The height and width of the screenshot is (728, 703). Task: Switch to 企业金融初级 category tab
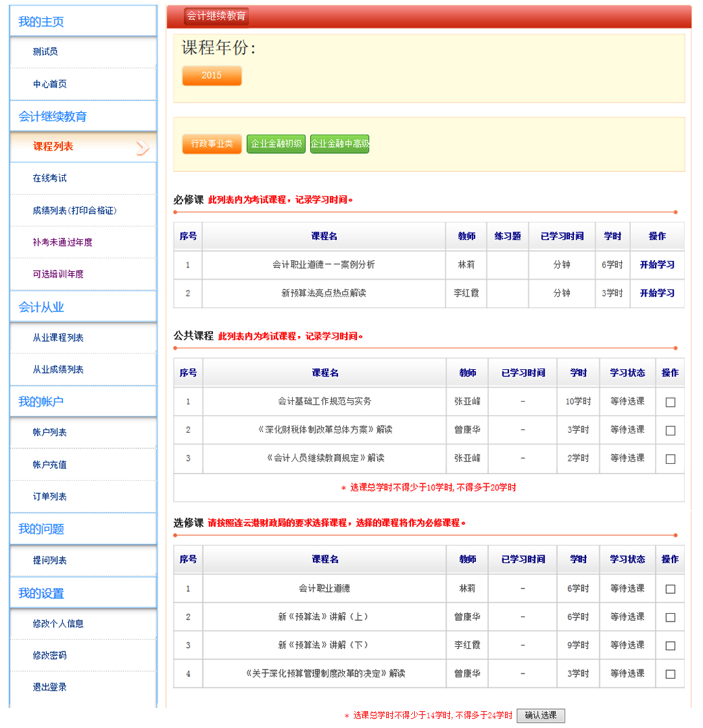[x=276, y=143]
